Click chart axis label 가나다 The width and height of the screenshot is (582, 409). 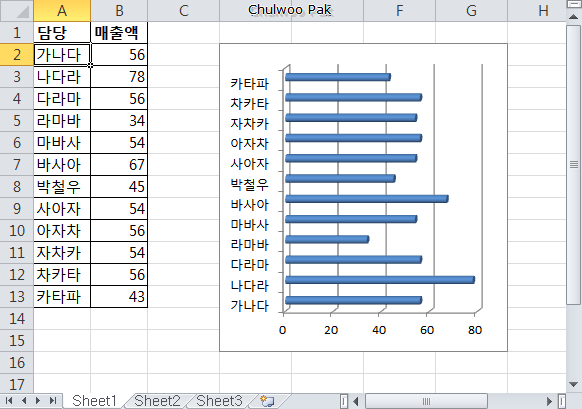pyautogui.click(x=249, y=305)
